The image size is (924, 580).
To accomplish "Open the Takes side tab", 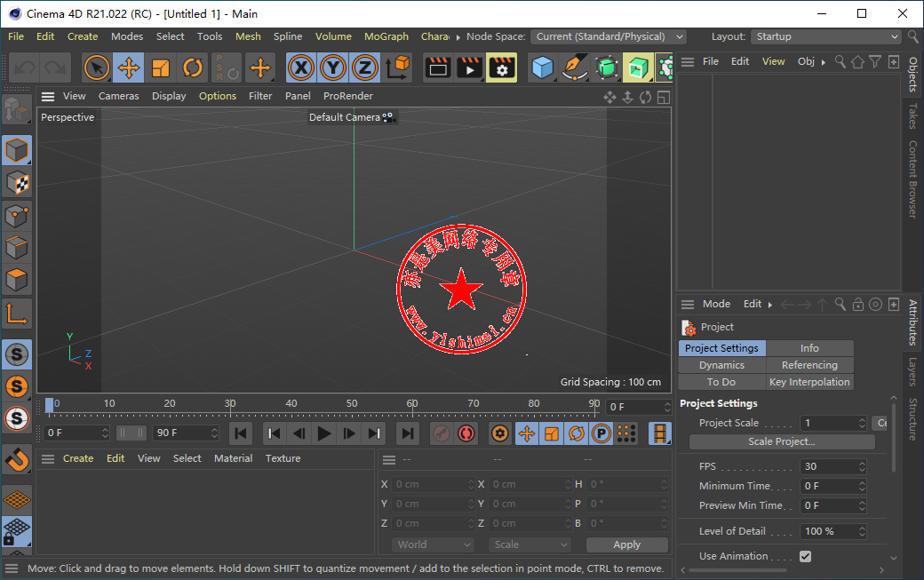I will coord(912,116).
